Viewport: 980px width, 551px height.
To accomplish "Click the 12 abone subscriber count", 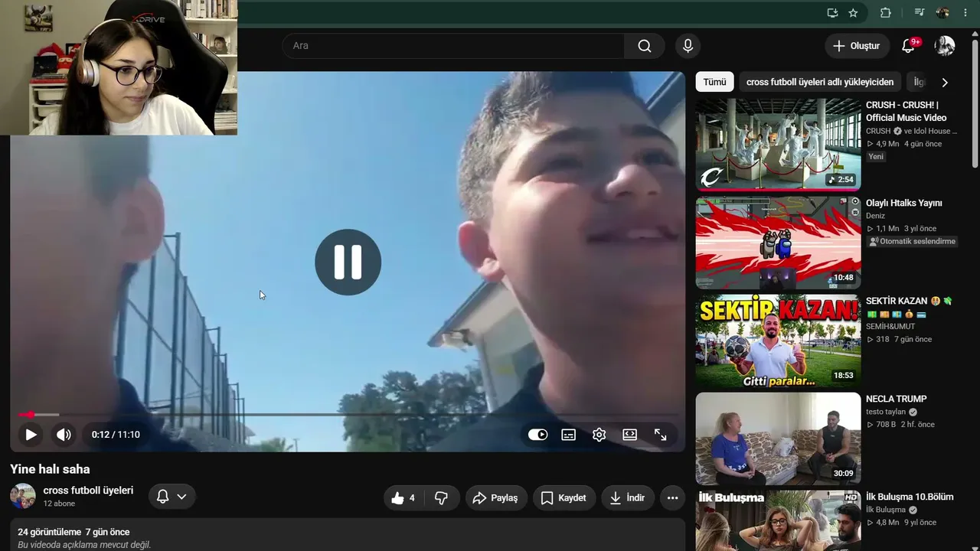I will (59, 504).
